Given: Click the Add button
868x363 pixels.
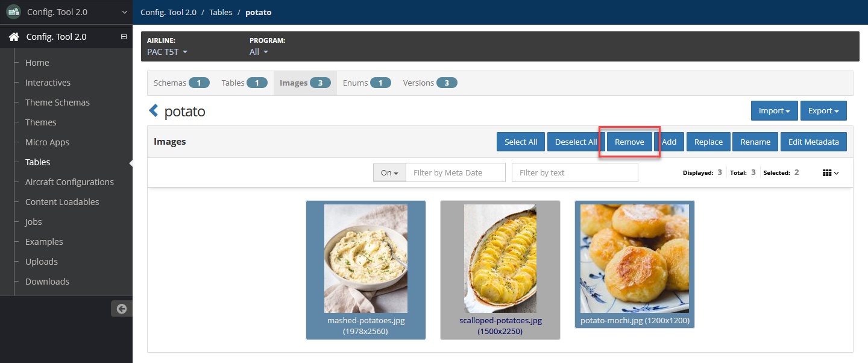Looking at the screenshot, I should tap(669, 142).
